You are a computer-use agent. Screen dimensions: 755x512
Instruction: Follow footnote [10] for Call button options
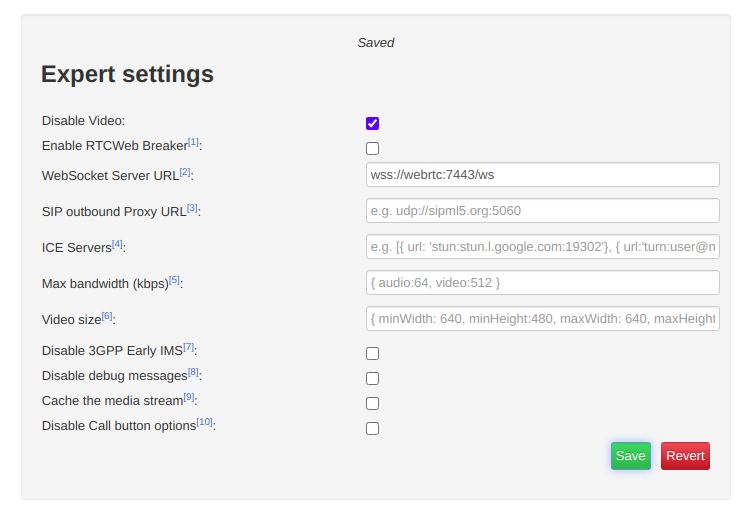coord(205,422)
